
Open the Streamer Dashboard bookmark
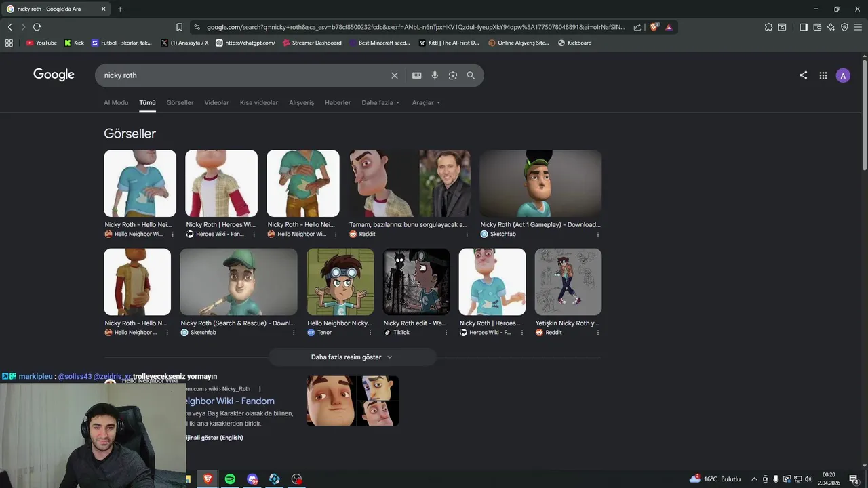click(312, 43)
